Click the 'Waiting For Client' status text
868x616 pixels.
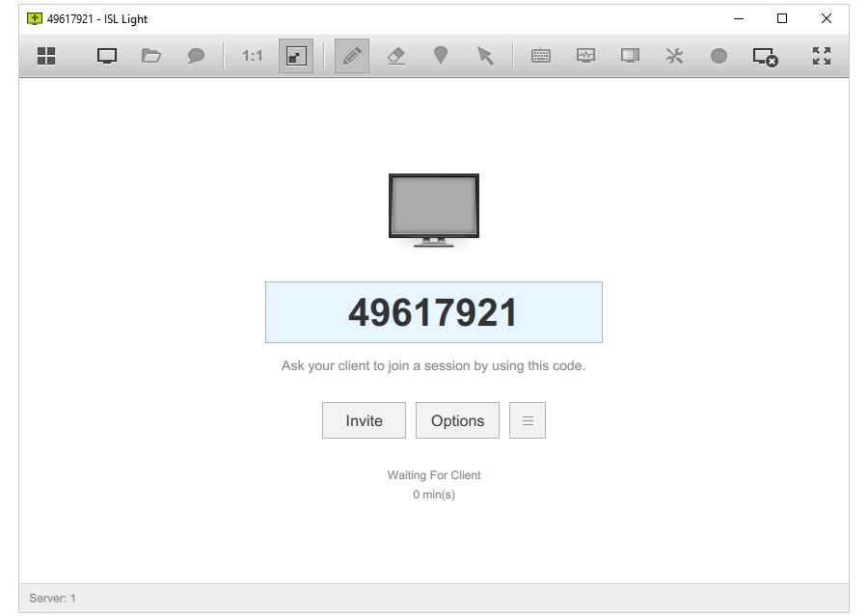click(434, 475)
